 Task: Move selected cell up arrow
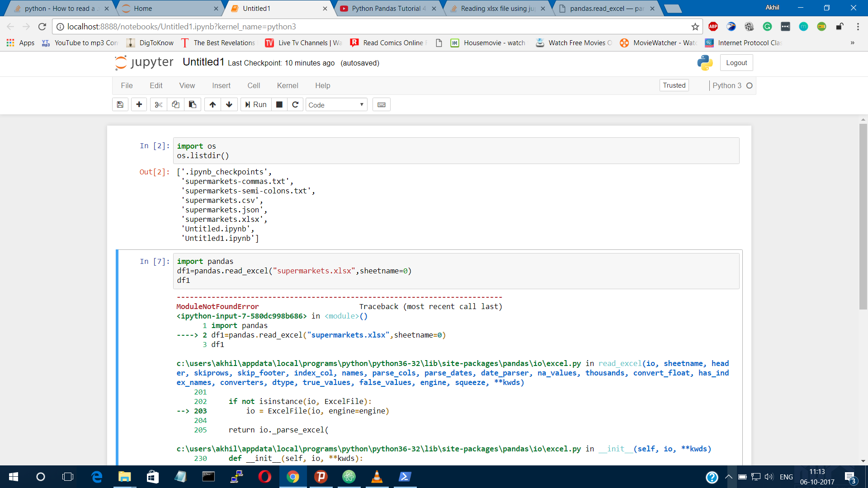point(212,105)
